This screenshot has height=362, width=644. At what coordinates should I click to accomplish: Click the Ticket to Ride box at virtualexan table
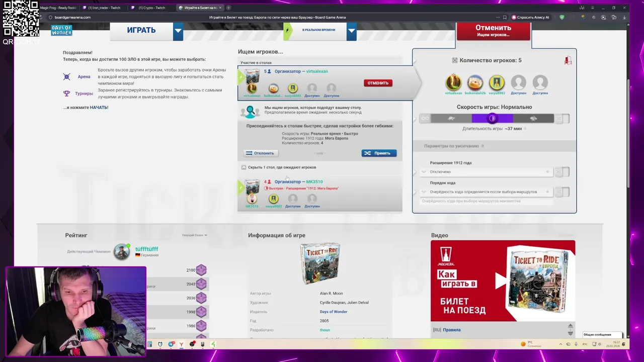pos(252,76)
